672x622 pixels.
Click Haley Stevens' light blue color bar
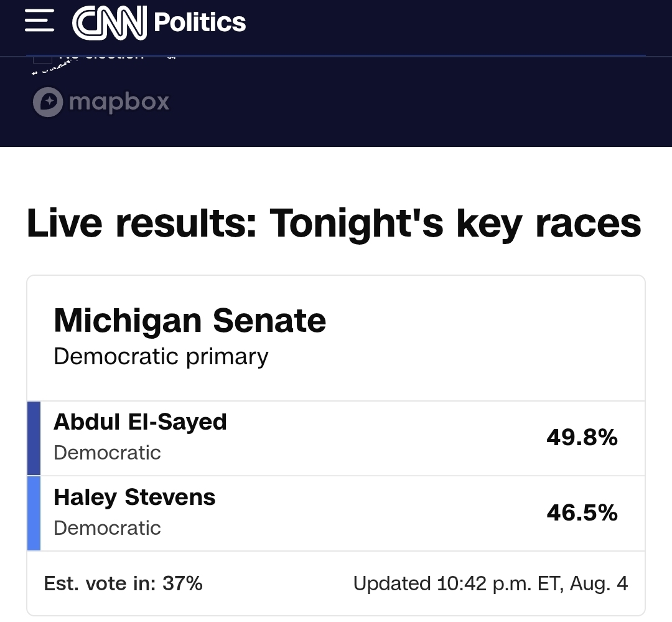[34, 514]
